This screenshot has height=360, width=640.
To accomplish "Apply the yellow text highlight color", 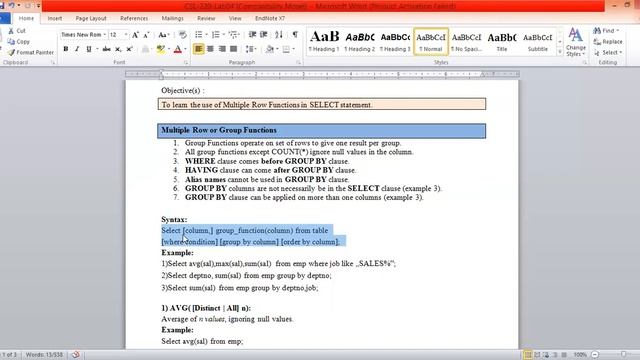I will point(160,49).
